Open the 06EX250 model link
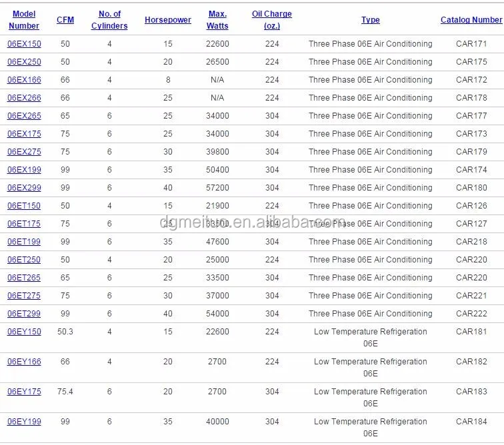Viewport: 504px width, 445px height. 24,62
